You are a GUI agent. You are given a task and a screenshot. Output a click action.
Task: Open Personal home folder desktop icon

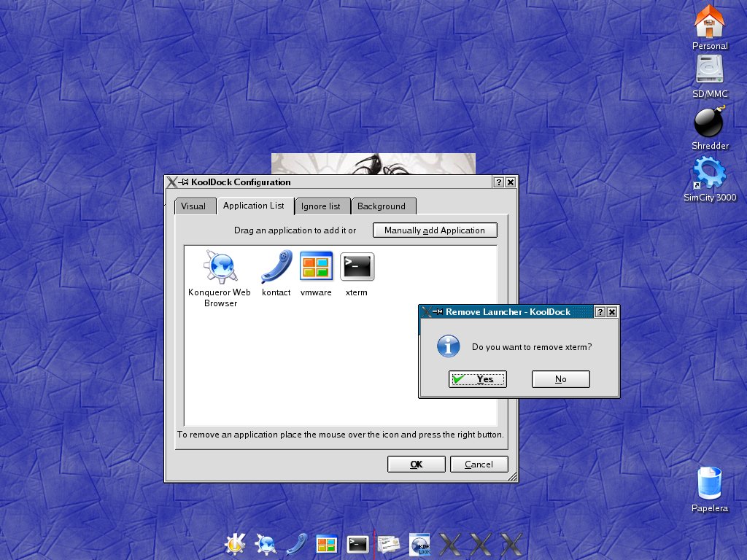[x=709, y=27]
